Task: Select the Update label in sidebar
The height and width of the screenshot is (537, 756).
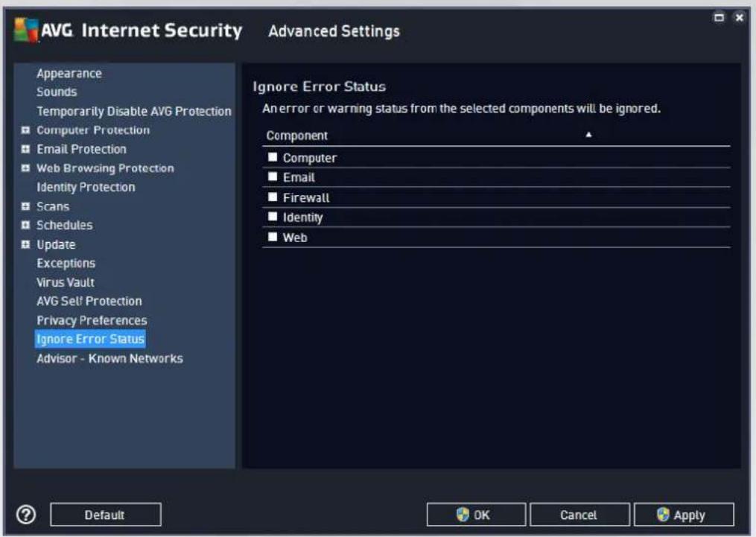Action: tap(56, 244)
